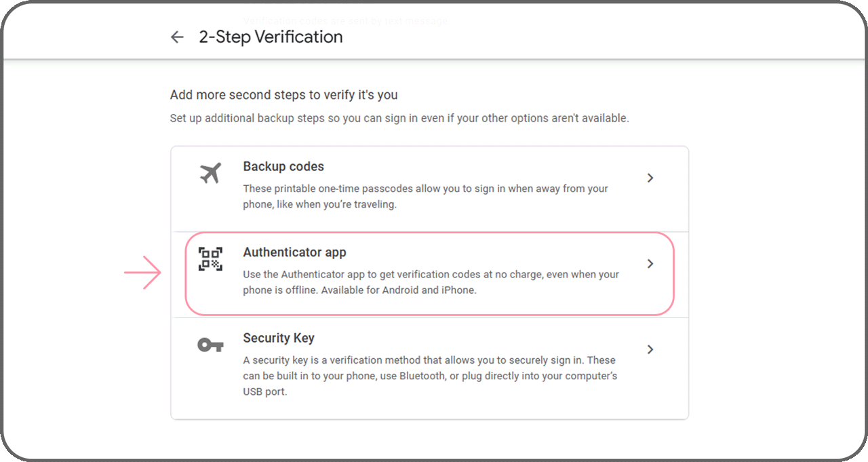Click the pink arrow pointing to Authenticator app

tap(142, 273)
